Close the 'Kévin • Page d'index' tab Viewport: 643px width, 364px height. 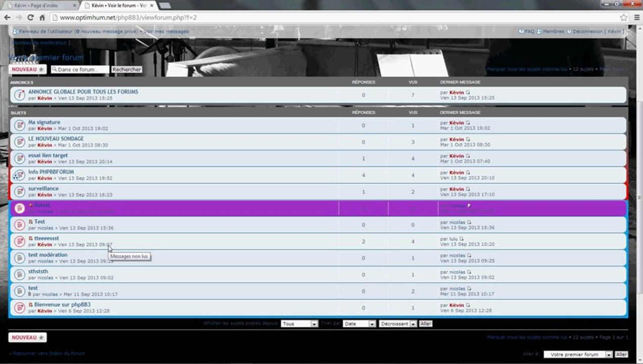coord(74,5)
